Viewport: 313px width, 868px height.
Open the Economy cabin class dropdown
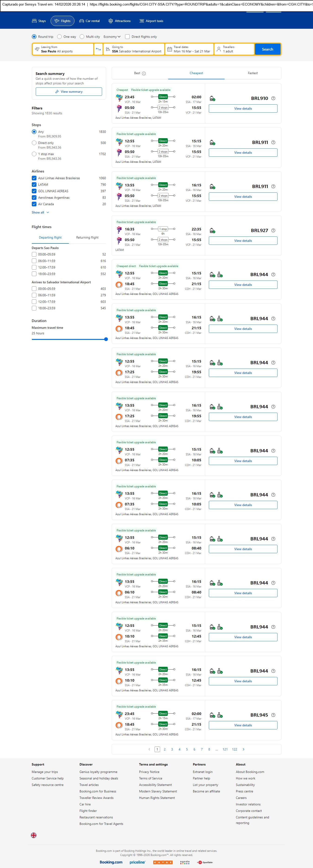click(x=112, y=37)
